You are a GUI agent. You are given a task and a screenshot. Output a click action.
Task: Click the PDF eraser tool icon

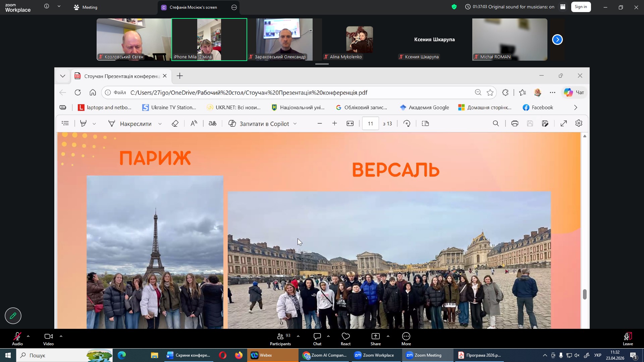pos(175,124)
